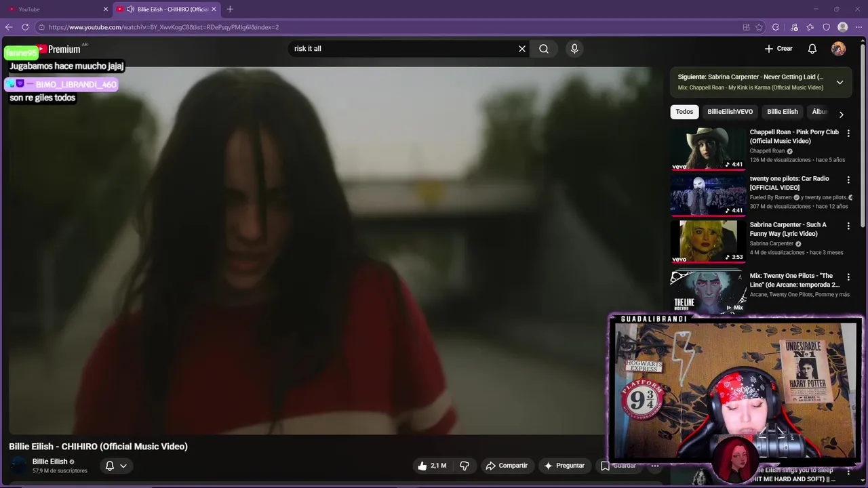This screenshot has width=868, height=488.
Task: Open the Chappell Roan channel link
Action: (767, 151)
